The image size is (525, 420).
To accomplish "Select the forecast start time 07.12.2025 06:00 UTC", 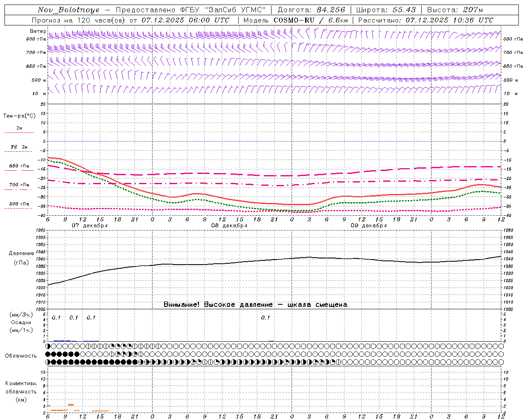I will pyautogui.click(x=185, y=20).
